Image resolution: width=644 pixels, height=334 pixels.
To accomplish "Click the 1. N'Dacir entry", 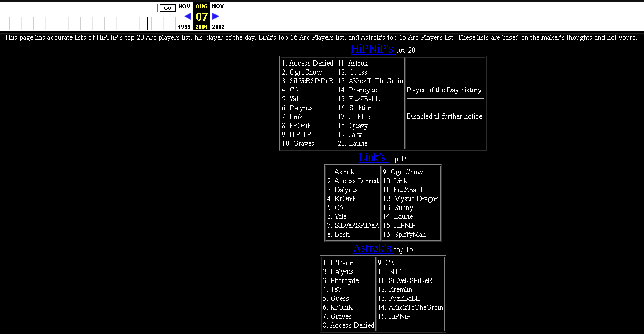I will 338,263.
